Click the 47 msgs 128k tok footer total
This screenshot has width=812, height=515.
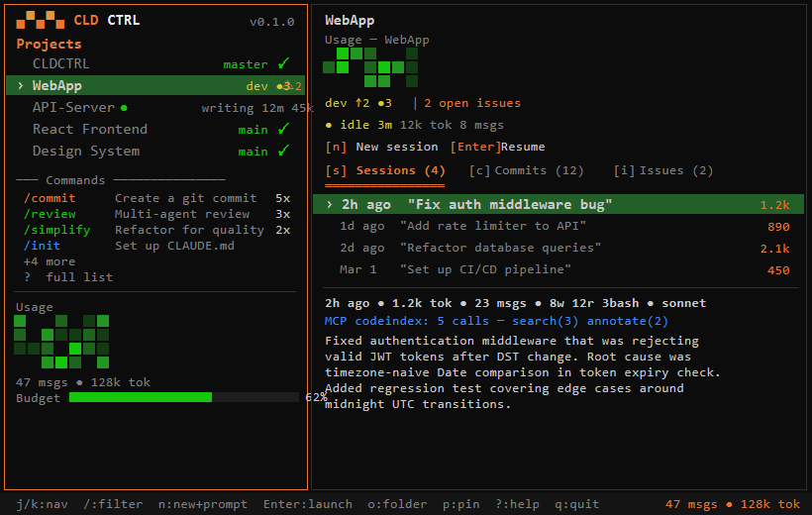point(733,504)
